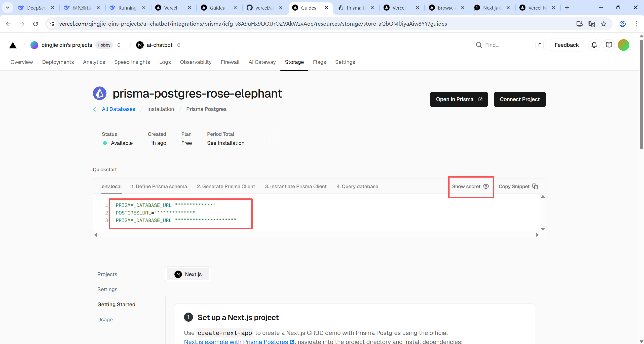Open the Logs tab
The height and width of the screenshot is (344, 644).
165,62
